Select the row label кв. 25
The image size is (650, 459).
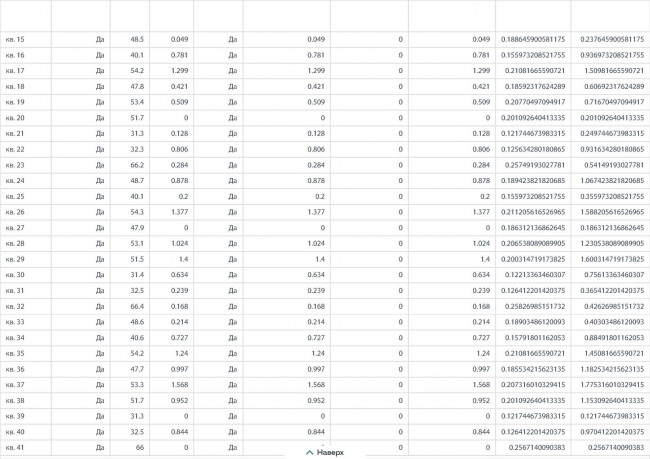[x=15, y=197]
